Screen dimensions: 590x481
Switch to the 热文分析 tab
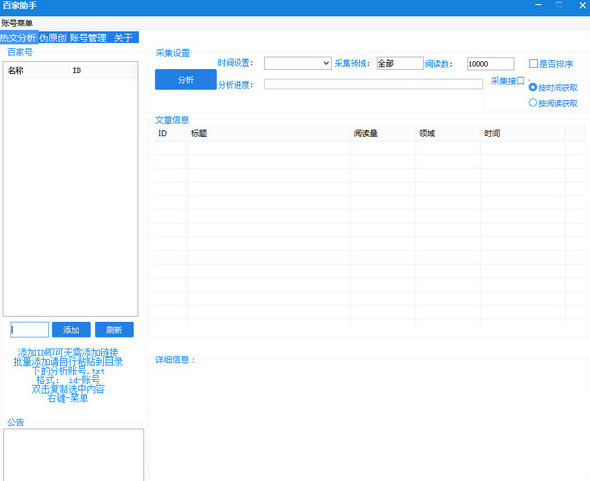[x=18, y=38]
